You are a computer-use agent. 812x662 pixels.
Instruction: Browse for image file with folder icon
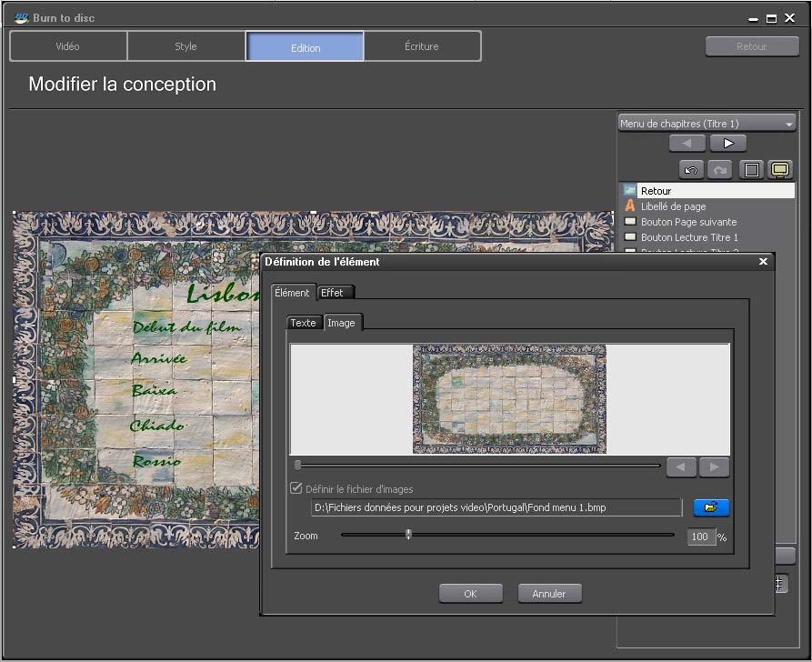click(711, 507)
